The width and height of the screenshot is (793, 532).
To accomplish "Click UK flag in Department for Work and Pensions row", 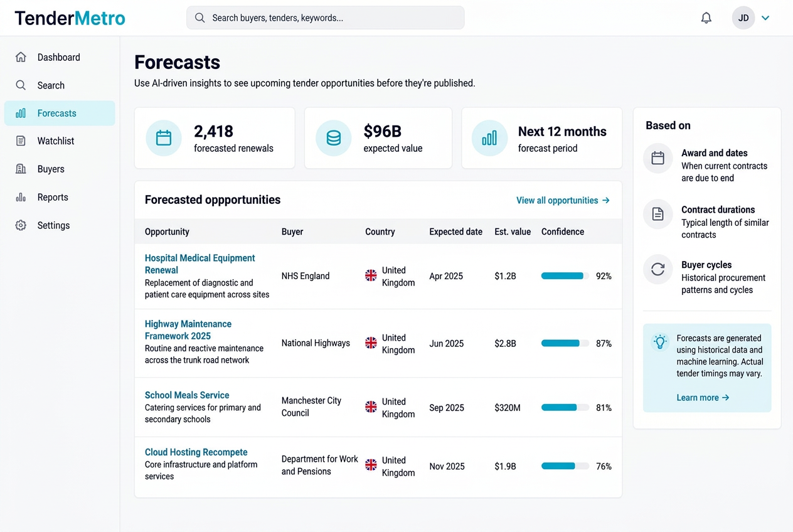I will 371,465.
